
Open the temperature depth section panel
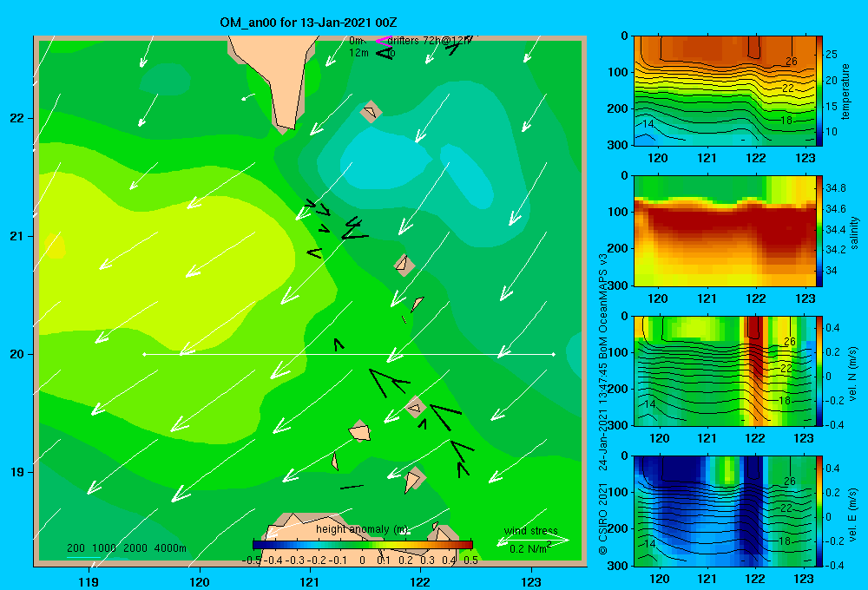pos(725,91)
